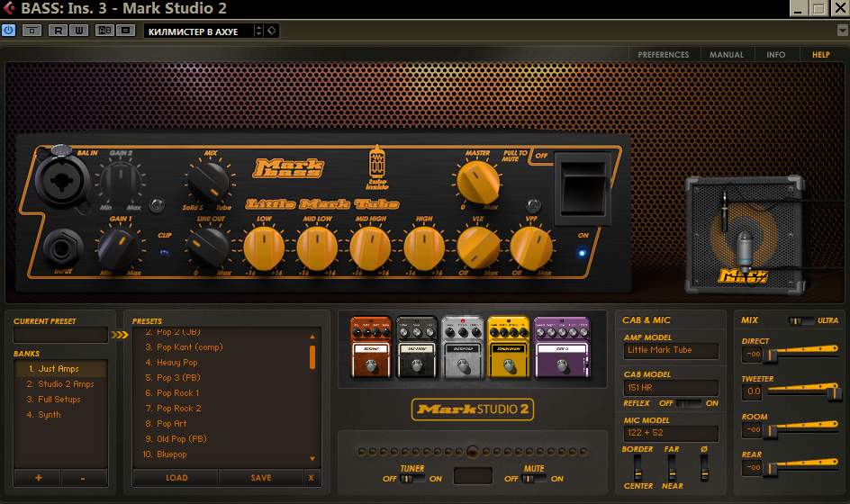Click the VPF filter knob
Screen dimensions: 850x504
(531, 247)
